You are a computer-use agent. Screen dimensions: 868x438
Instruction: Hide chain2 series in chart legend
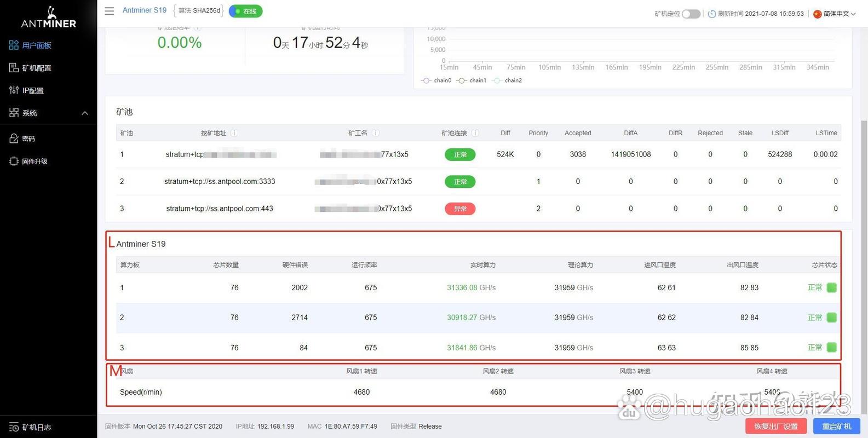click(x=507, y=80)
